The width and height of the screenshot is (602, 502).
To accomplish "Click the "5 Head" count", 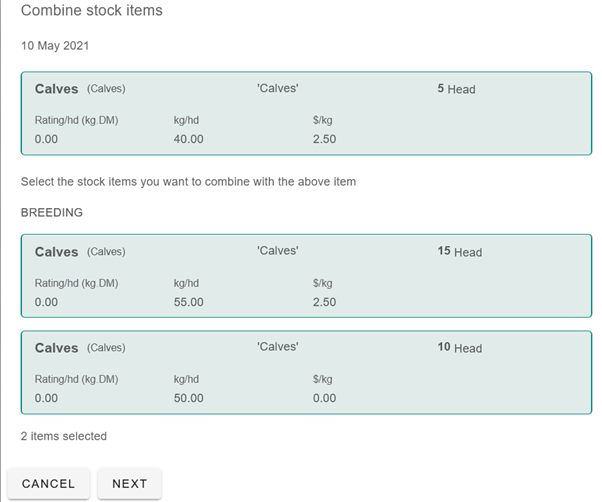I will (x=456, y=89).
